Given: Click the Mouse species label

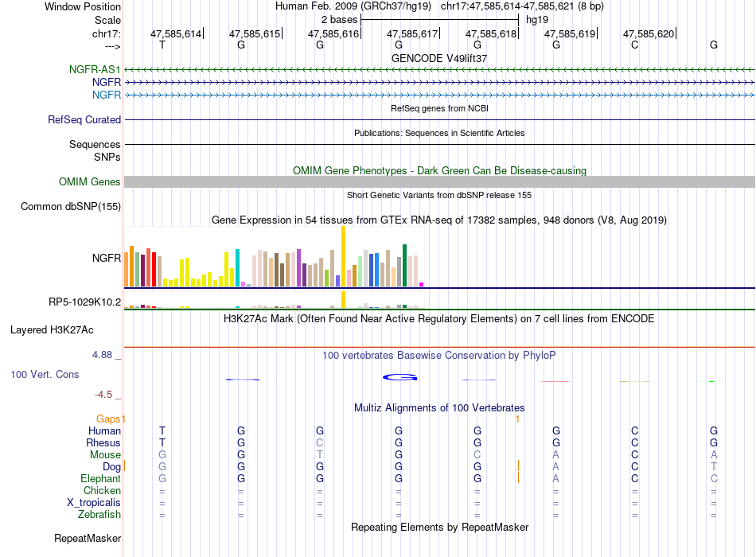Looking at the screenshot, I should click(x=105, y=455).
